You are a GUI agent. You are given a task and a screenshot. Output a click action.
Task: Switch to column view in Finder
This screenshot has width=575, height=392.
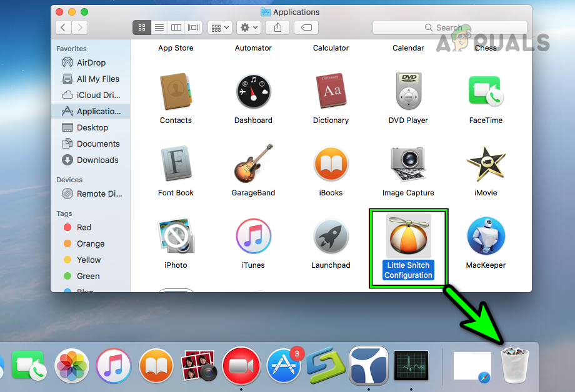(x=176, y=27)
